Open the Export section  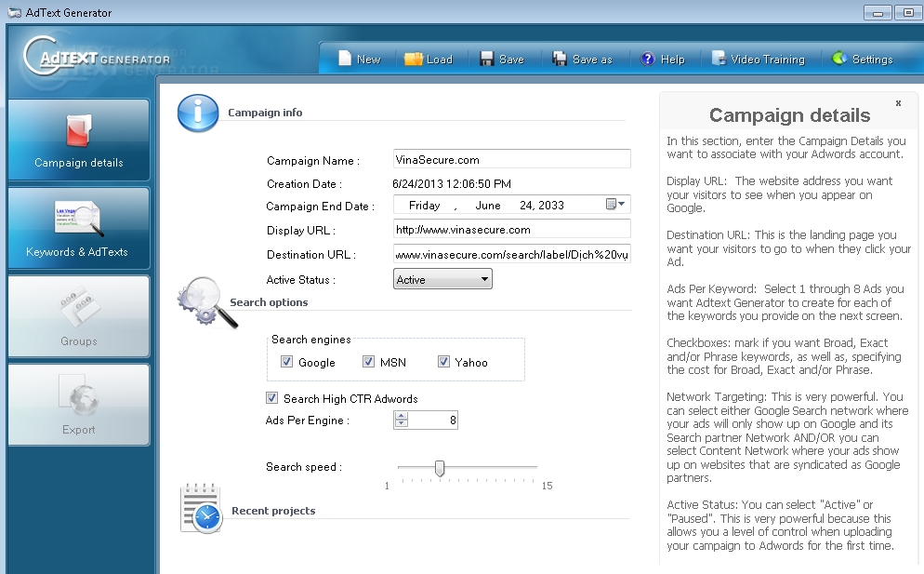coord(79,405)
